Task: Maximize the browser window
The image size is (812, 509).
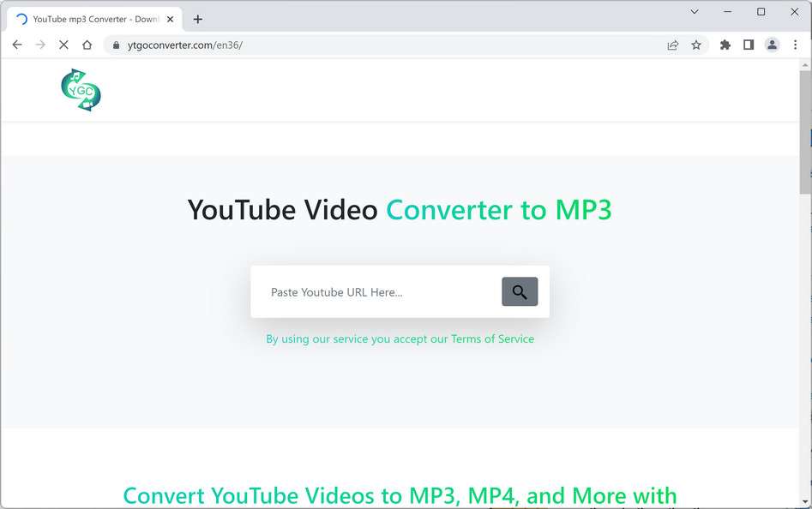Action: pos(761,11)
